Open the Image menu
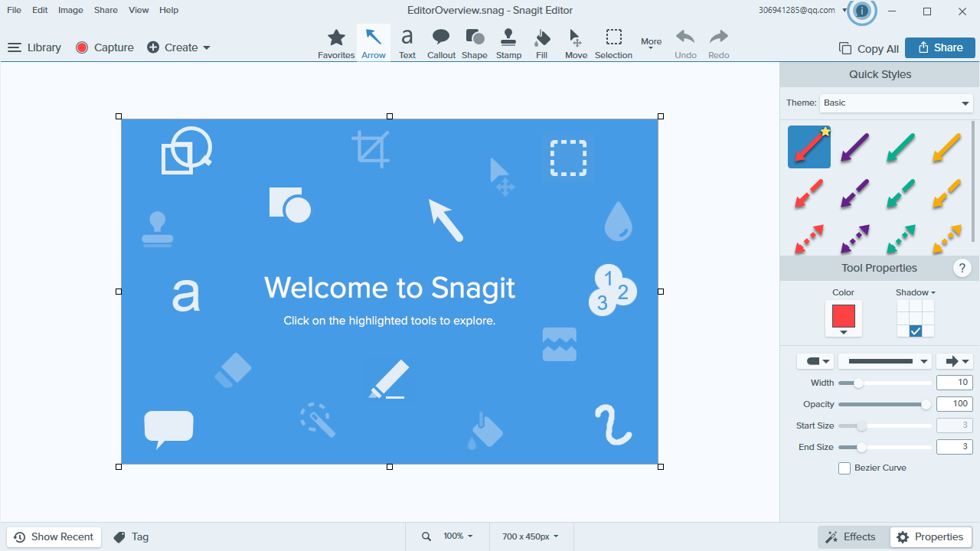This screenshot has width=980, height=551. pos(70,10)
